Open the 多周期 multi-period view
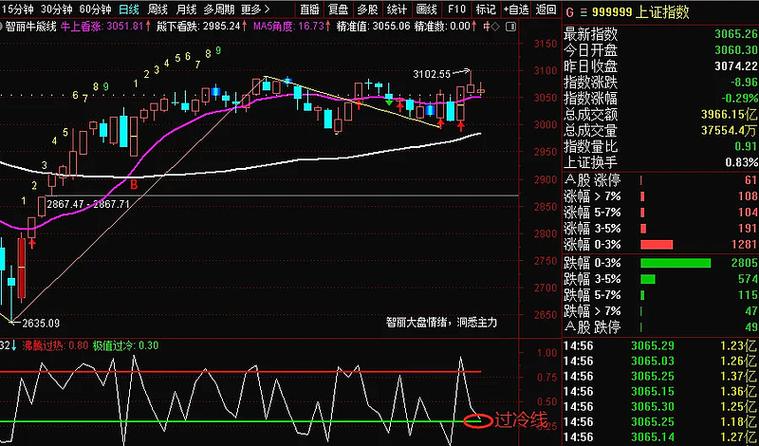 click(218, 9)
